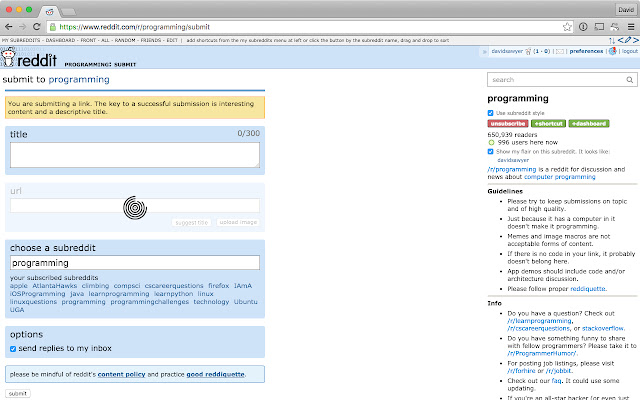
Task: Click the address bar URL
Action: [x=135, y=27]
